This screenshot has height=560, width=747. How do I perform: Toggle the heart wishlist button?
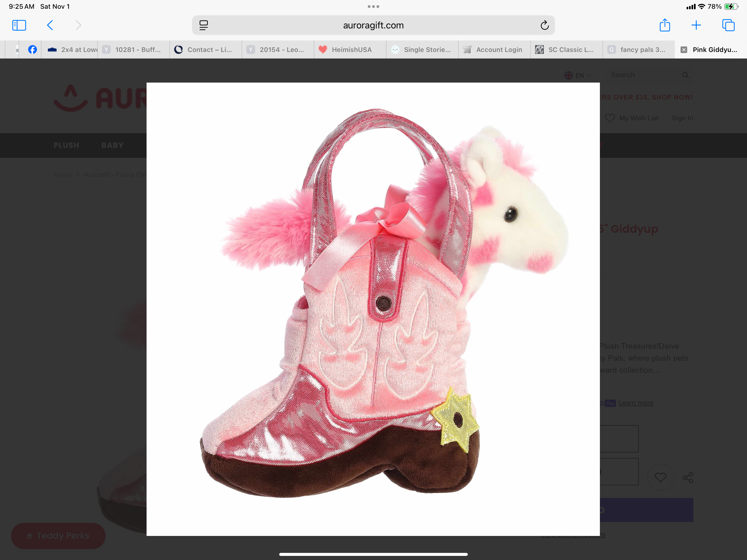point(660,477)
